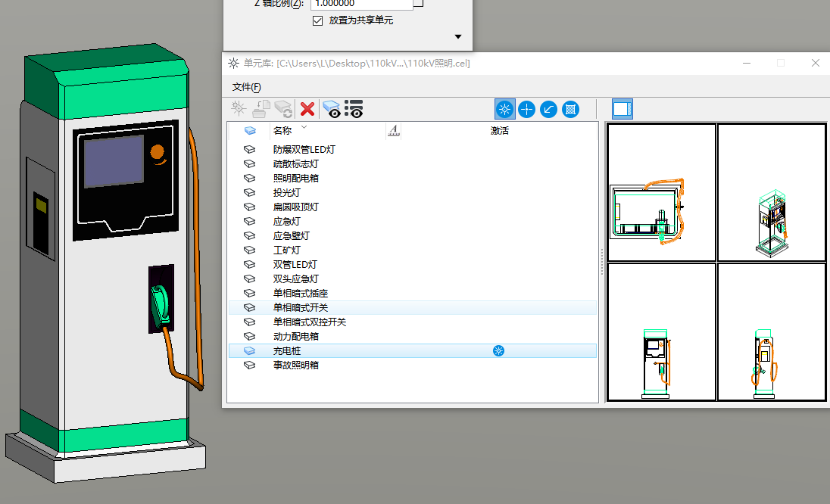Screen dimensions: 830x504
Task: Click the cell icon beside 投光灯
Action: tap(249, 192)
